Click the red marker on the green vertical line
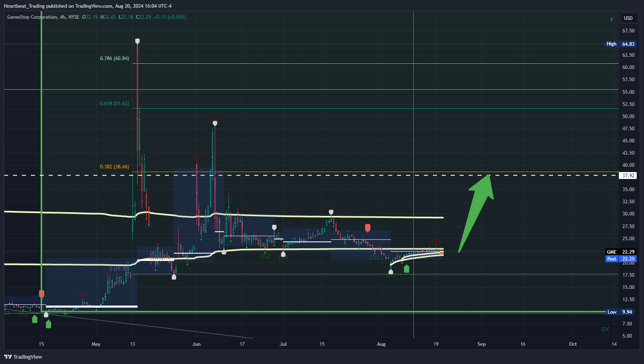Screen dimensions: 644x364 coord(41,294)
